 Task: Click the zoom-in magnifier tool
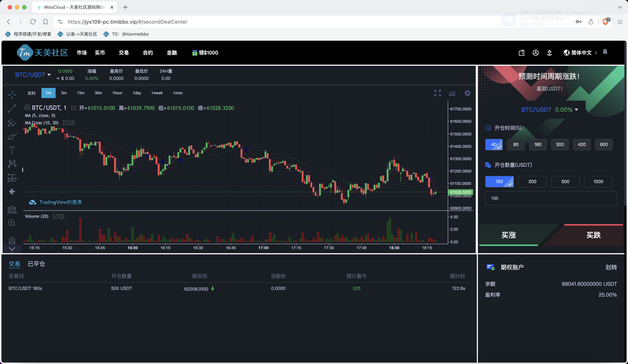click(x=12, y=223)
